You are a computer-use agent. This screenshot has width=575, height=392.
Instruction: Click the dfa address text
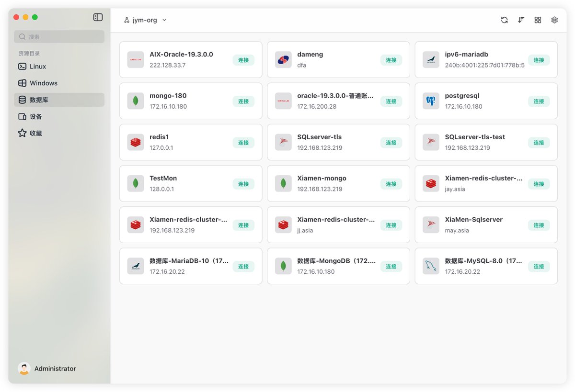point(301,65)
